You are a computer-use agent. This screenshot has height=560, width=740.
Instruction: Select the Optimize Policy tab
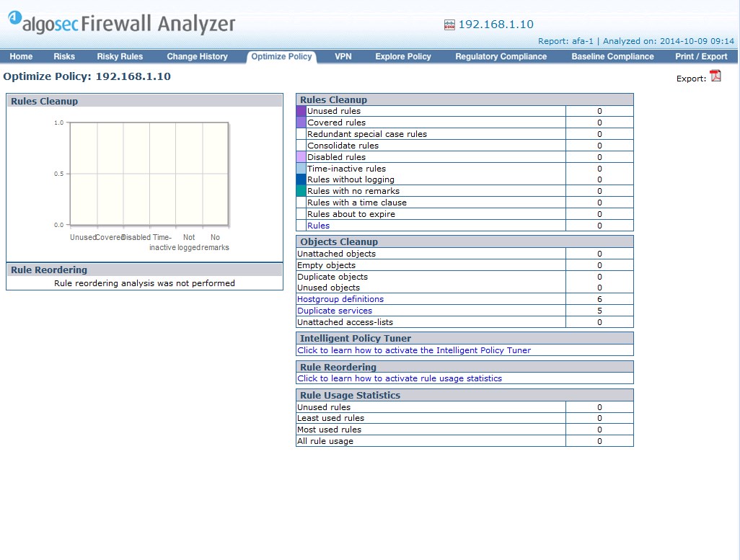281,57
